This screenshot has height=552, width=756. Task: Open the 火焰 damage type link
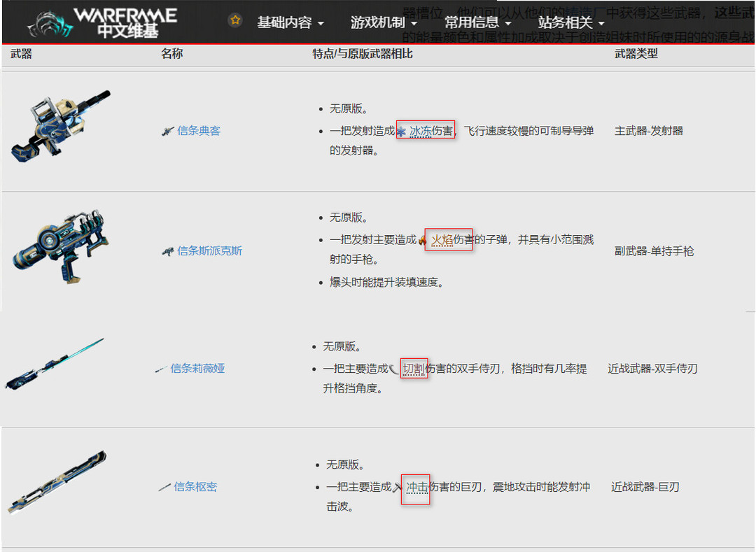(442, 239)
